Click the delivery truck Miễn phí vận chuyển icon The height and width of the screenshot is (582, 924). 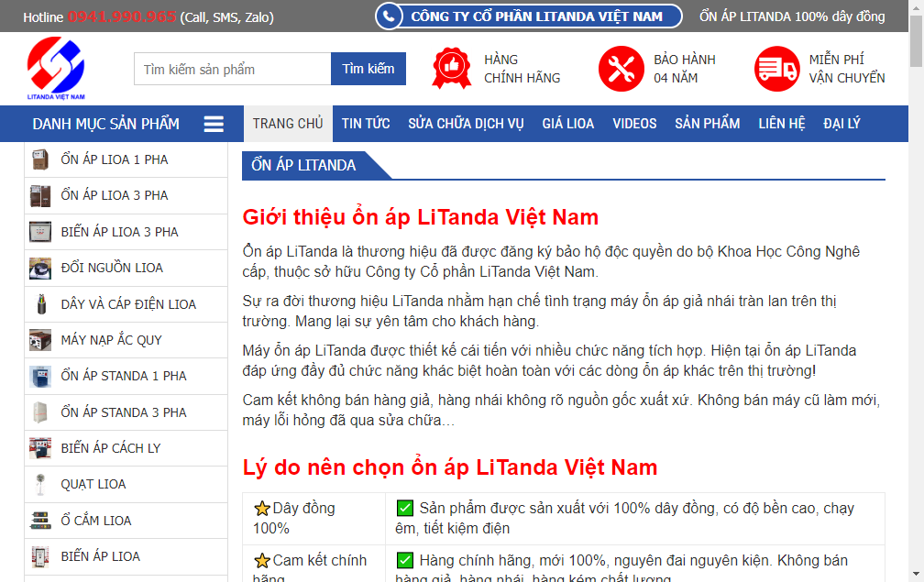777,69
